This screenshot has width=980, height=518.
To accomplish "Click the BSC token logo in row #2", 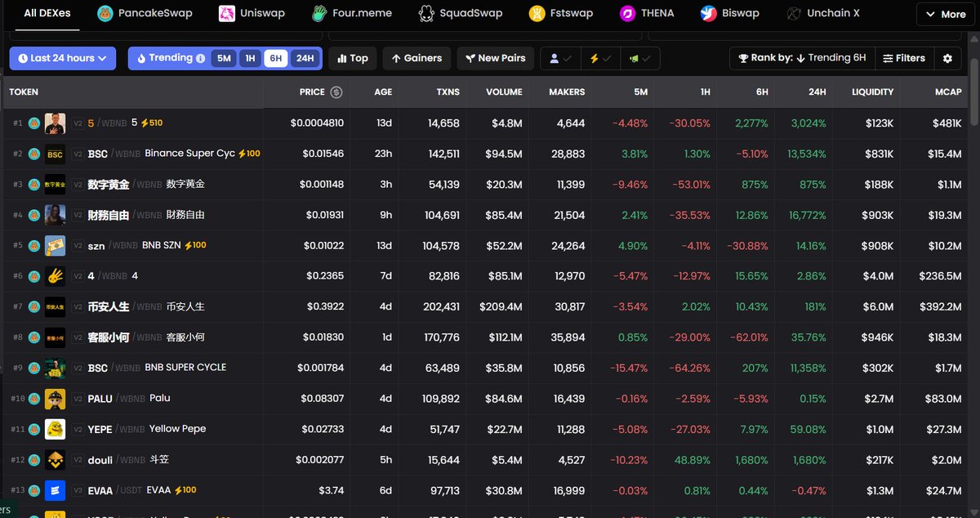I will pos(55,154).
